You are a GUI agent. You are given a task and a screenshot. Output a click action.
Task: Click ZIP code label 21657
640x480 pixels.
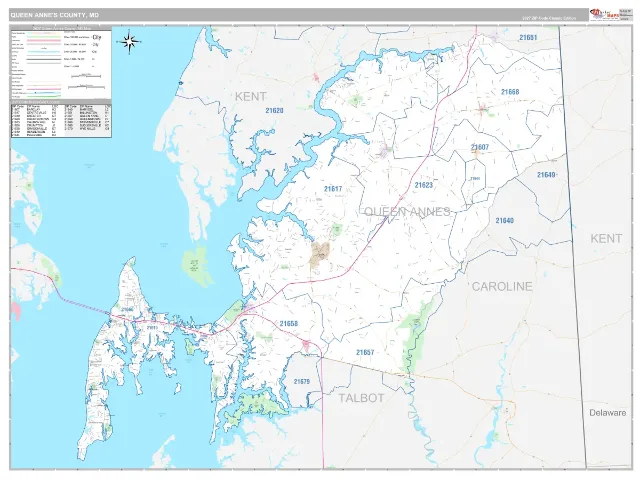[x=365, y=352]
